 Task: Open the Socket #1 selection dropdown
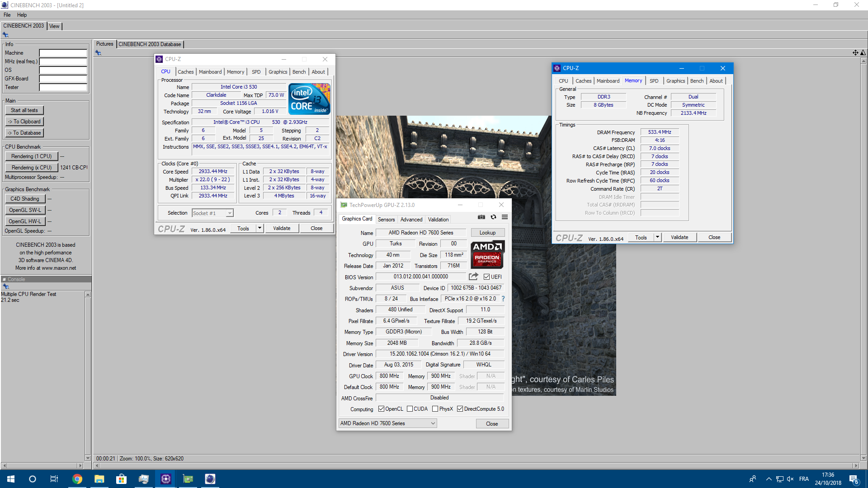(x=212, y=213)
